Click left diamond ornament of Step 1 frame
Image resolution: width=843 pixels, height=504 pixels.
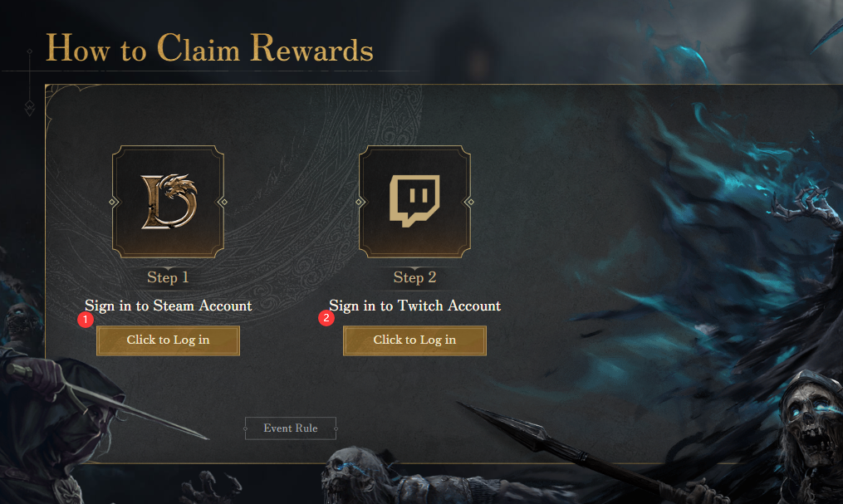point(114,202)
